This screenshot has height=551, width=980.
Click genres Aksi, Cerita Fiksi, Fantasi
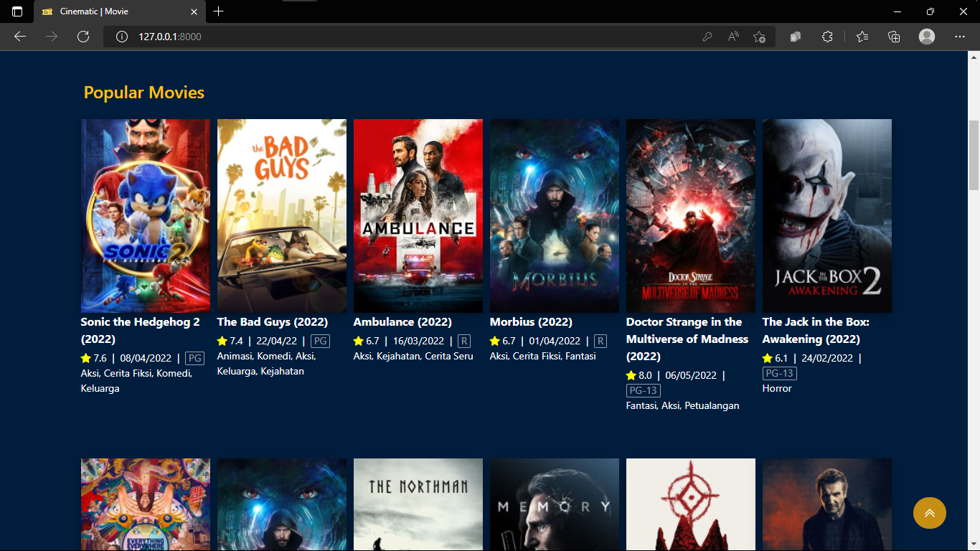tap(543, 356)
